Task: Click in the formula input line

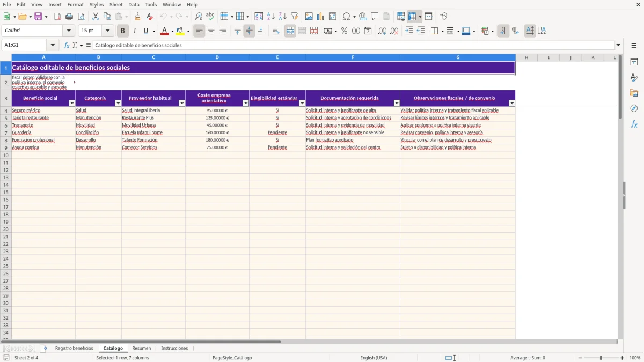Action: pos(354,45)
